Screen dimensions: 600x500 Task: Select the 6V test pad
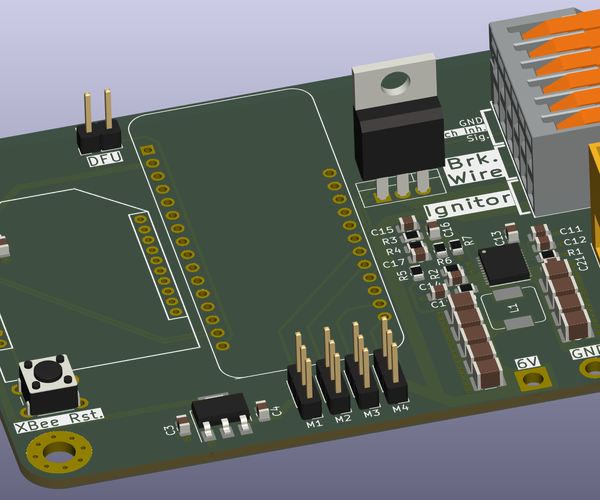click(532, 375)
